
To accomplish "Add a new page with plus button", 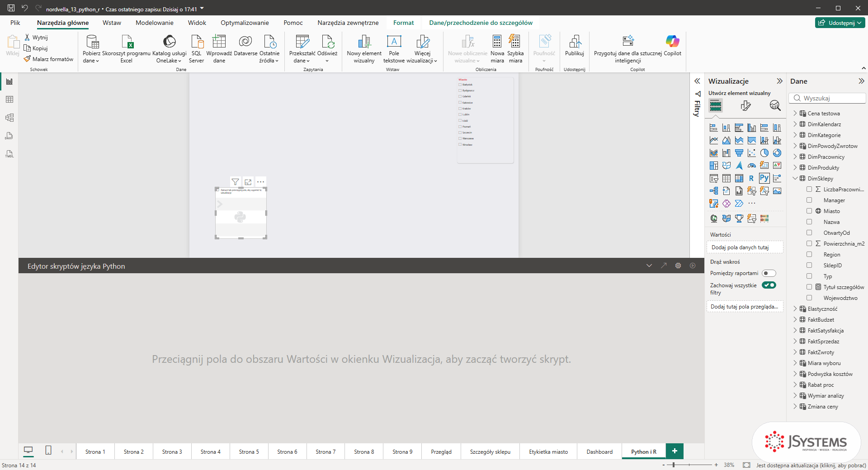I will click(675, 451).
